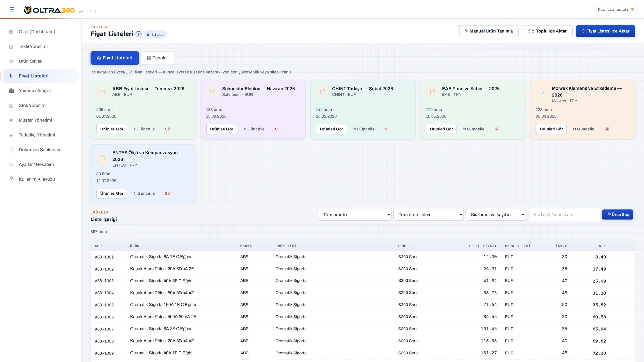Open Özet (Dashboard) in the sidebar
Image resolution: width=644 pixels, height=362 pixels.
pyautogui.click(x=41, y=32)
